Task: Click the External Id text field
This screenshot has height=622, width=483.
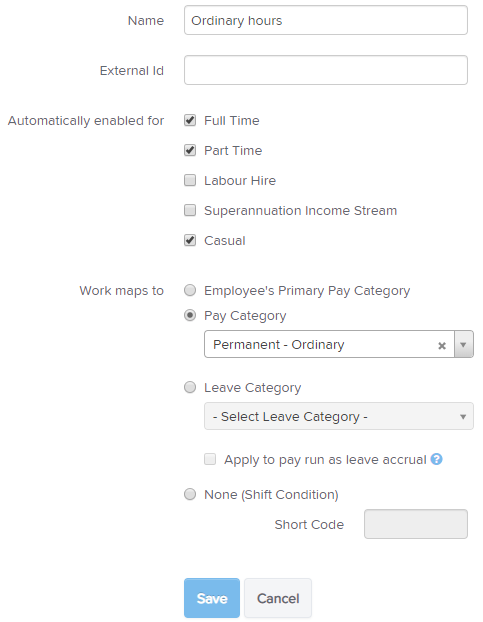Action: pos(326,70)
